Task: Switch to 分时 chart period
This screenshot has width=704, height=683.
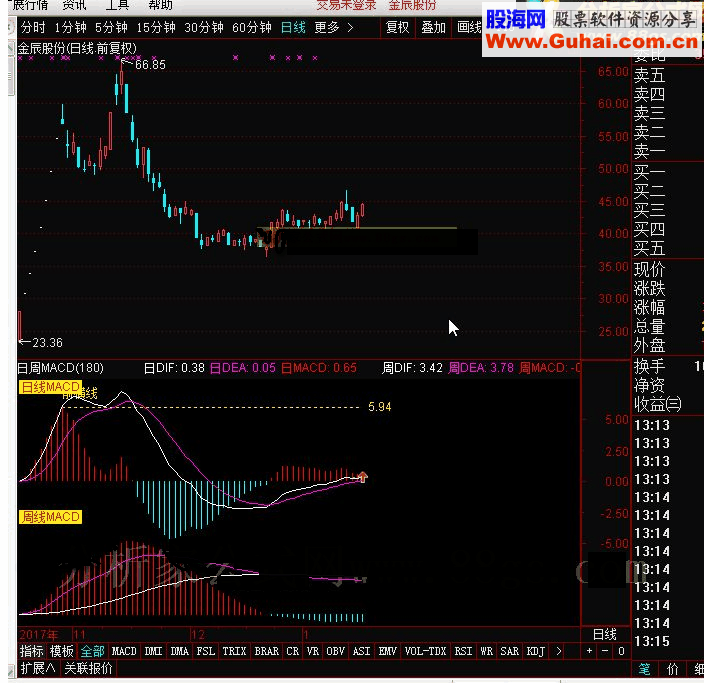Action: pyautogui.click(x=33, y=27)
